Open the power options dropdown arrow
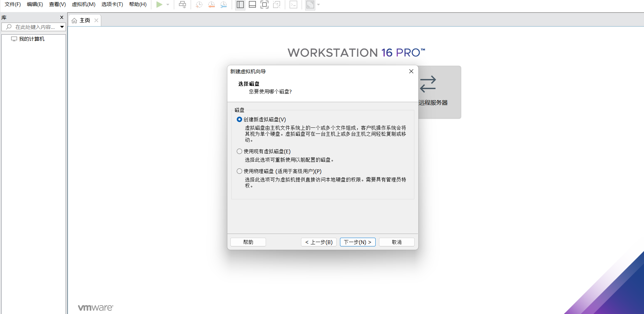644x314 pixels. pyautogui.click(x=168, y=4)
